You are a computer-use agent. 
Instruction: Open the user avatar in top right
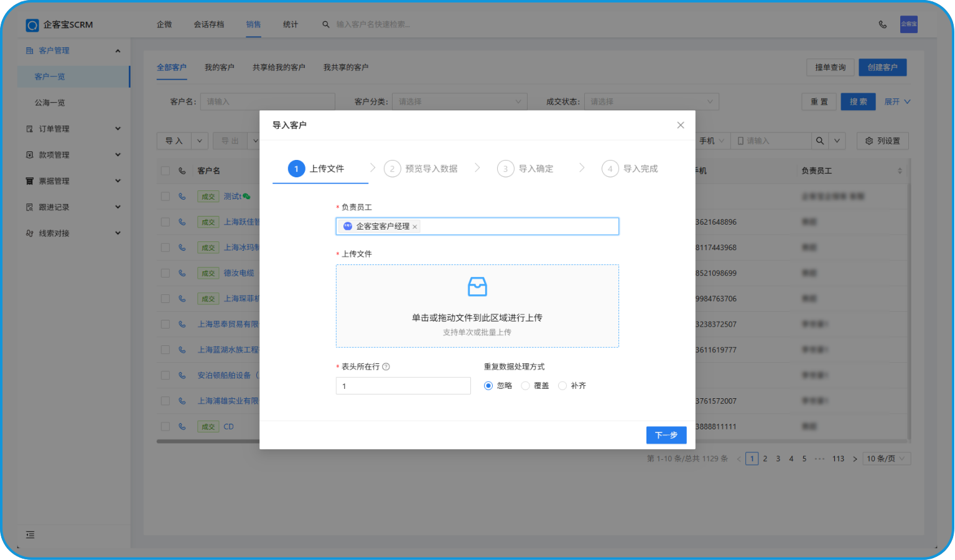[908, 24]
